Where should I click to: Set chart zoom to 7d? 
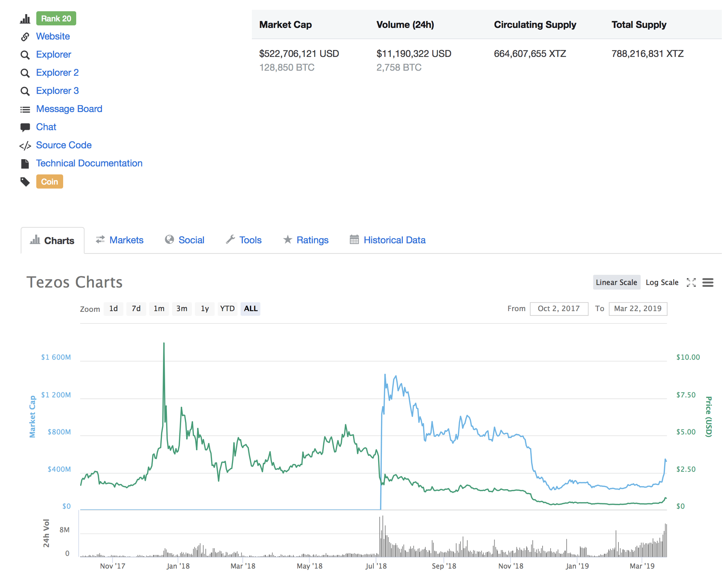pos(136,309)
